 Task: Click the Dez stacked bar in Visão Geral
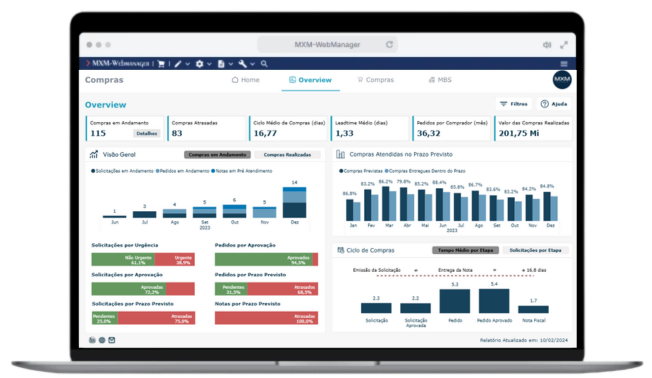[294, 203]
